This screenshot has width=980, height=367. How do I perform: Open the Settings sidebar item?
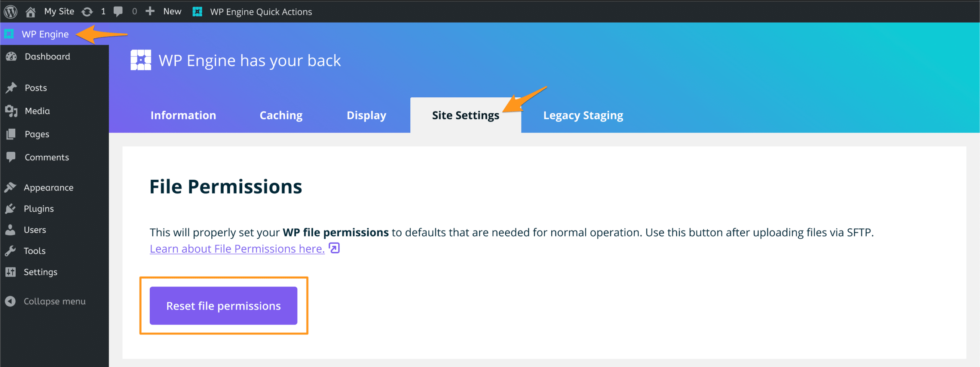pos(40,272)
